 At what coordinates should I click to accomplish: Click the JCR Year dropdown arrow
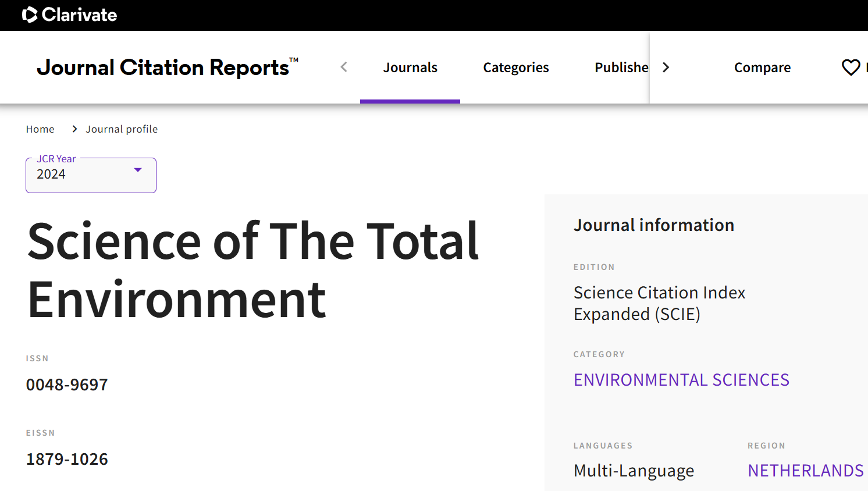pyautogui.click(x=138, y=170)
